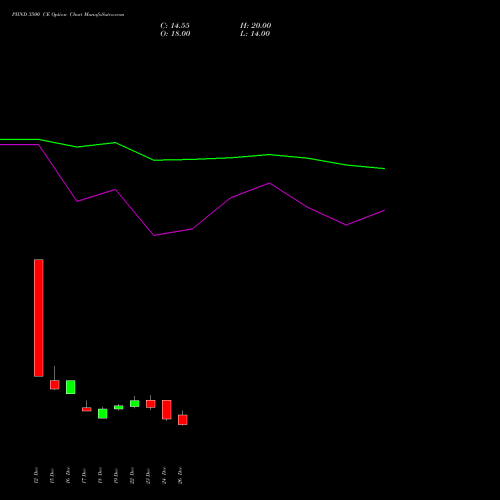Click the green candlestick above 18 Dec
The height and width of the screenshot is (500, 500).
click(x=103, y=414)
